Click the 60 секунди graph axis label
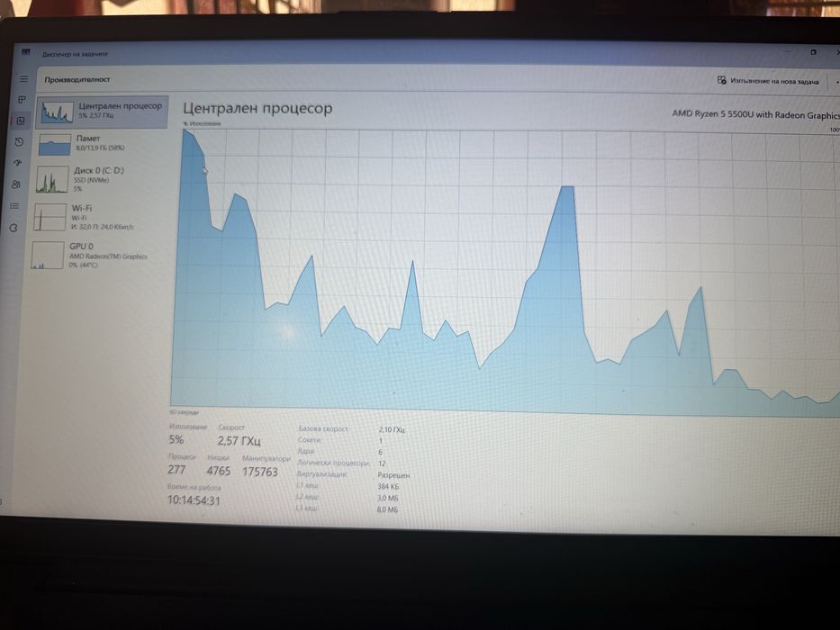840x630 pixels. [184, 412]
